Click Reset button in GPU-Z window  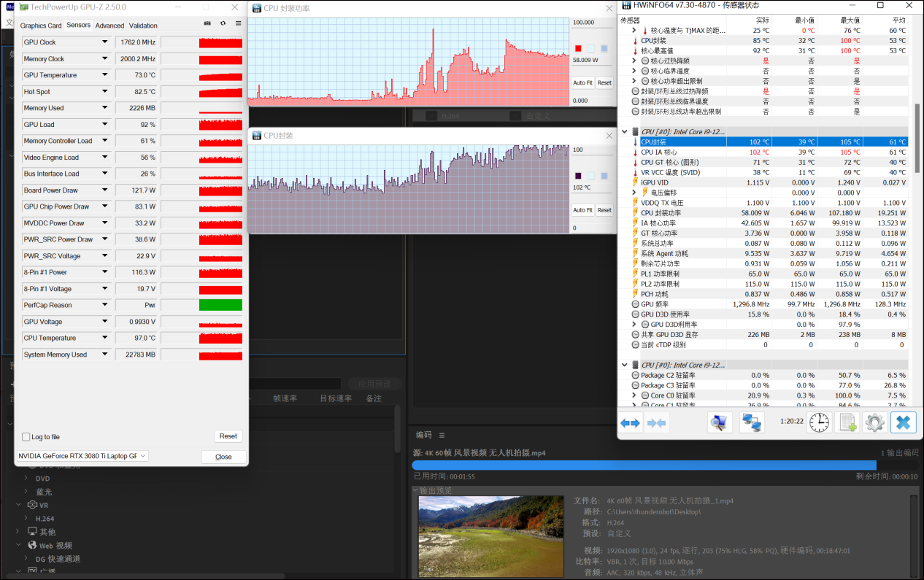pyautogui.click(x=228, y=436)
